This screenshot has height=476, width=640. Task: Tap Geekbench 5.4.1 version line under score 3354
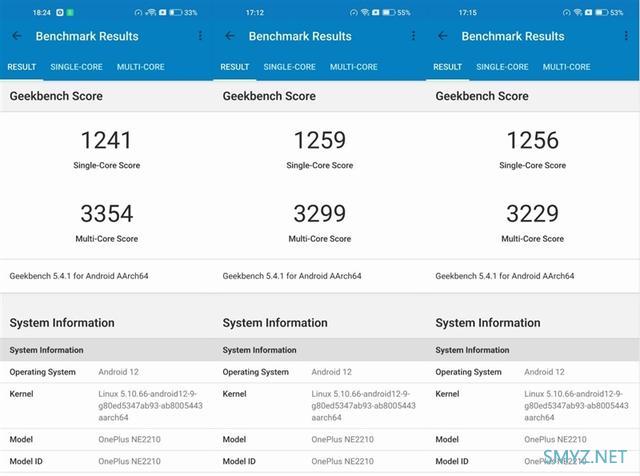[79, 276]
